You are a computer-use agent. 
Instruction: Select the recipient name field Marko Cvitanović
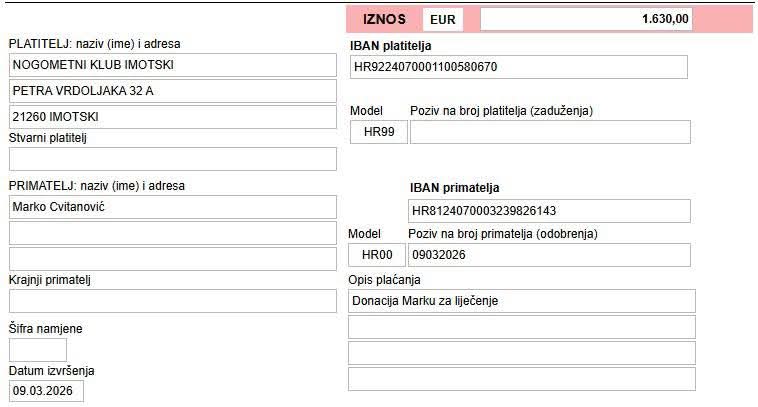[x=172, y=207]
